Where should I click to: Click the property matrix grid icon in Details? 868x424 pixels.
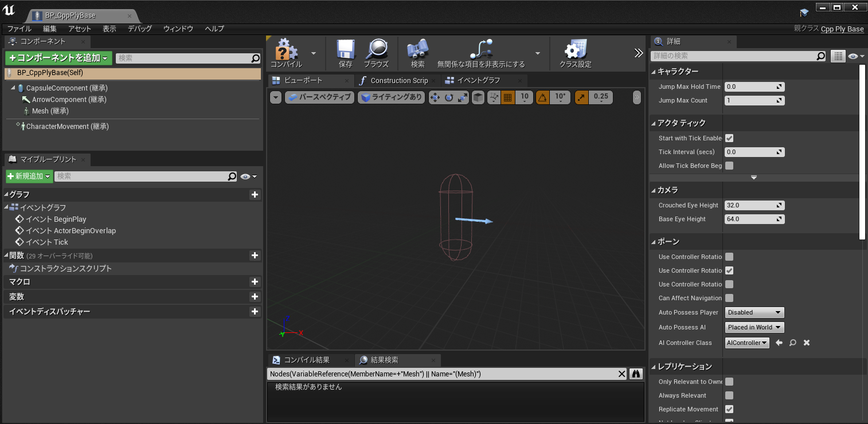click(x=838, y=56)
